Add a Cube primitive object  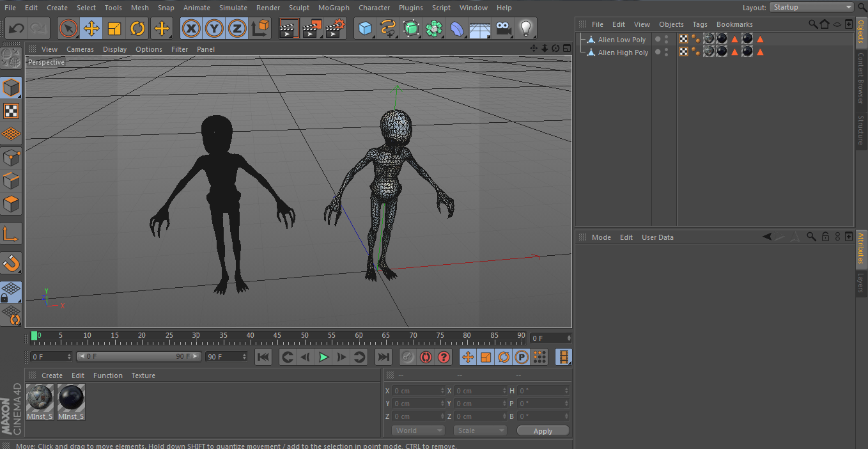365,29
